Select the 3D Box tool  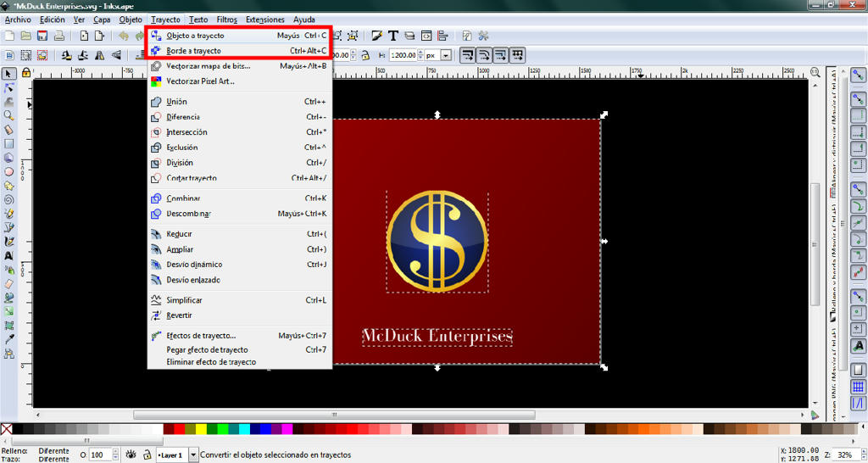click(x=8, y=158)
